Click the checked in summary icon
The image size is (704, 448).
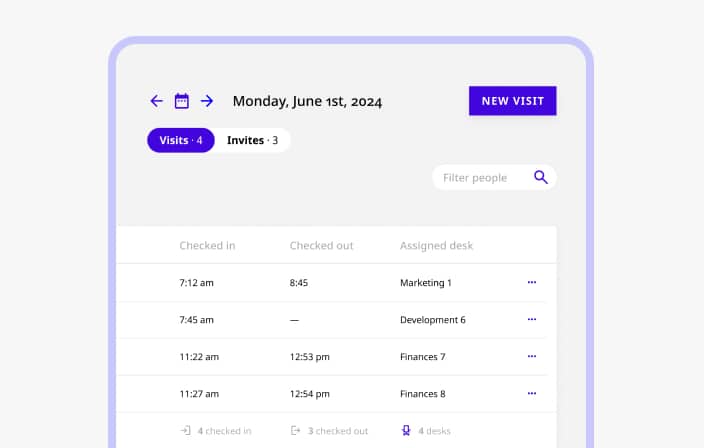tap(185, 431)
